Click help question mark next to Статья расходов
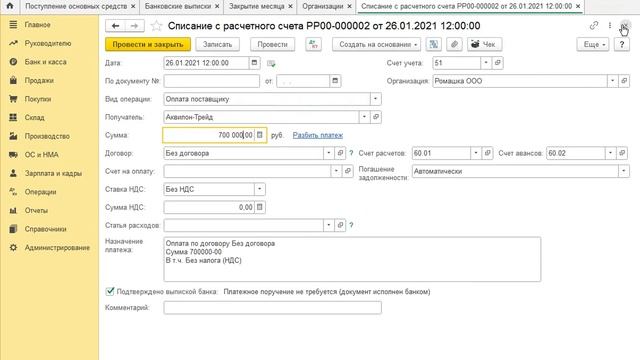This screenshot has width=640, height=360. [351, 225]
